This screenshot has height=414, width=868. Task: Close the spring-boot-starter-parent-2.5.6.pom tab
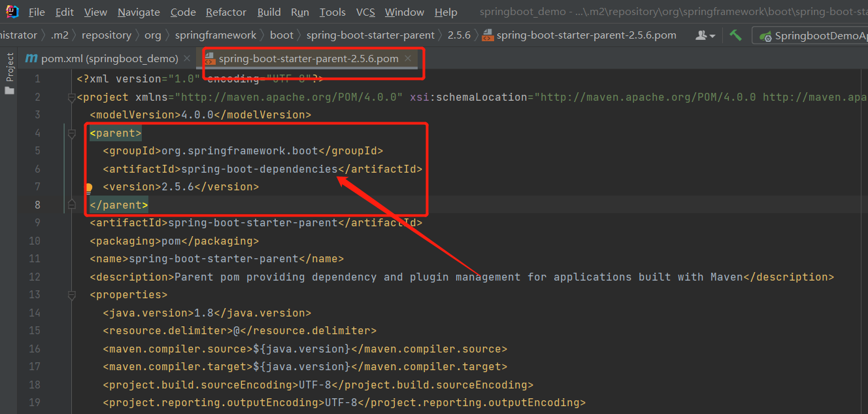pos(408,58)
